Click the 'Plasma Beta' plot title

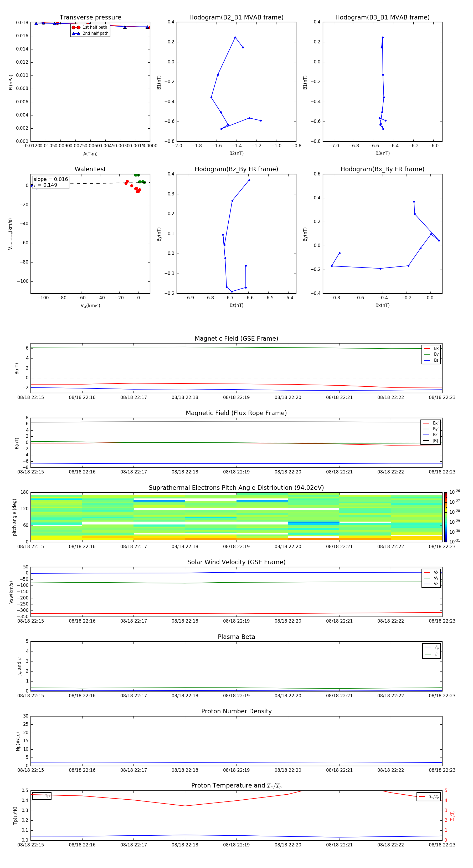236,637
